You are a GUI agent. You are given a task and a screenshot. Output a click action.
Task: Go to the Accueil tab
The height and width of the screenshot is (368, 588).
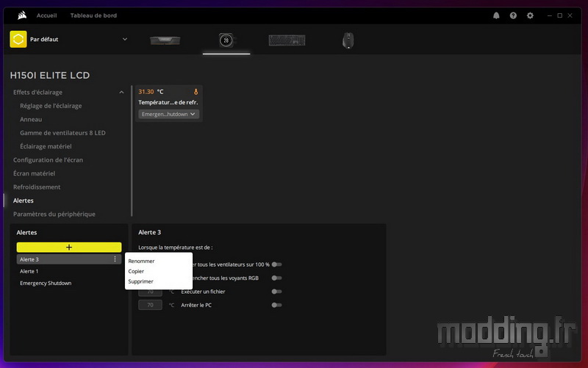pyautogui.click(x=46, y=15)
